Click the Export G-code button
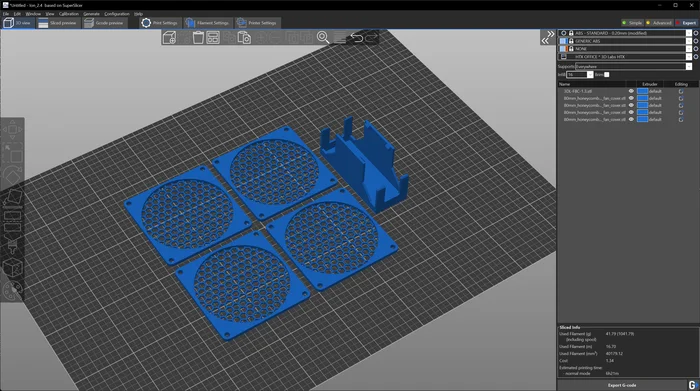The image size is (700, 391). pos(622,385)
